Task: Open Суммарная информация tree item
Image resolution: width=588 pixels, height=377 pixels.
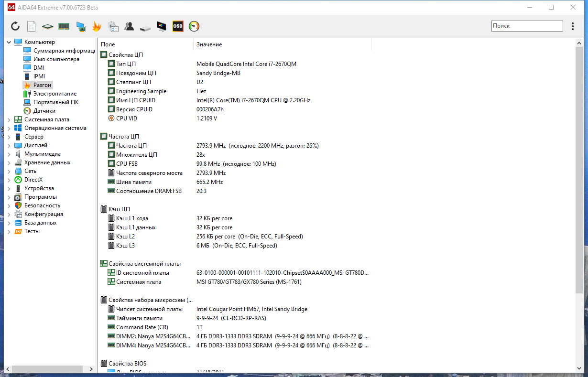Action: 65,51
